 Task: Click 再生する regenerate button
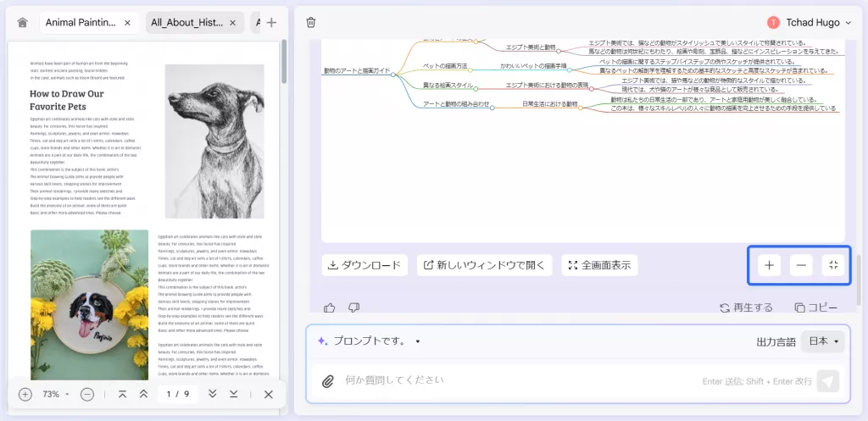click(x=746, y=307)
